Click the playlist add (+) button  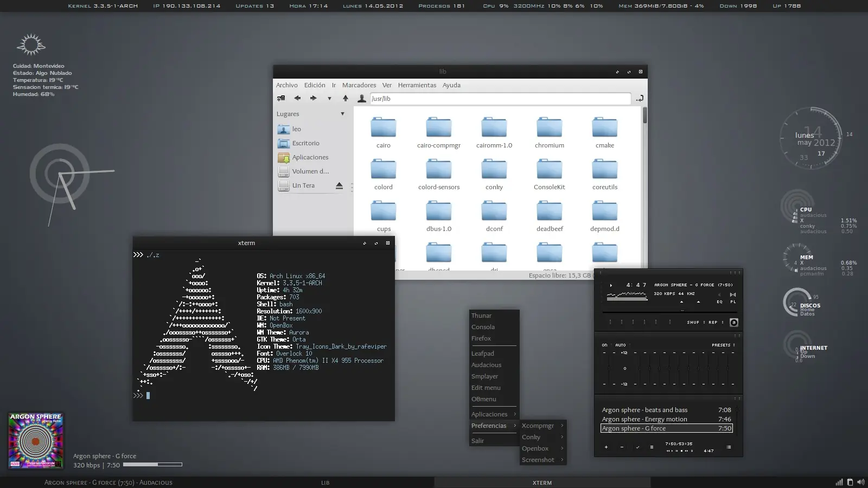pyautogui.click(x=606, y=447)
